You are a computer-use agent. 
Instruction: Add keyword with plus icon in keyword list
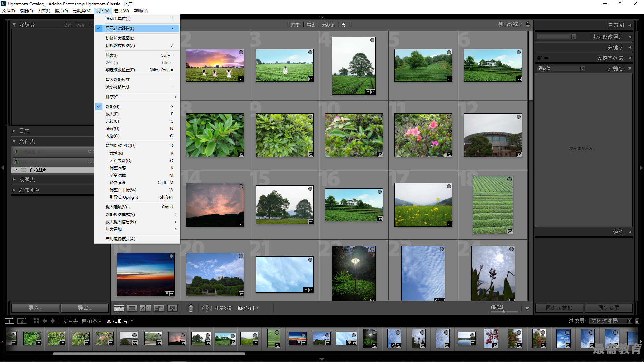click(539, 58)
